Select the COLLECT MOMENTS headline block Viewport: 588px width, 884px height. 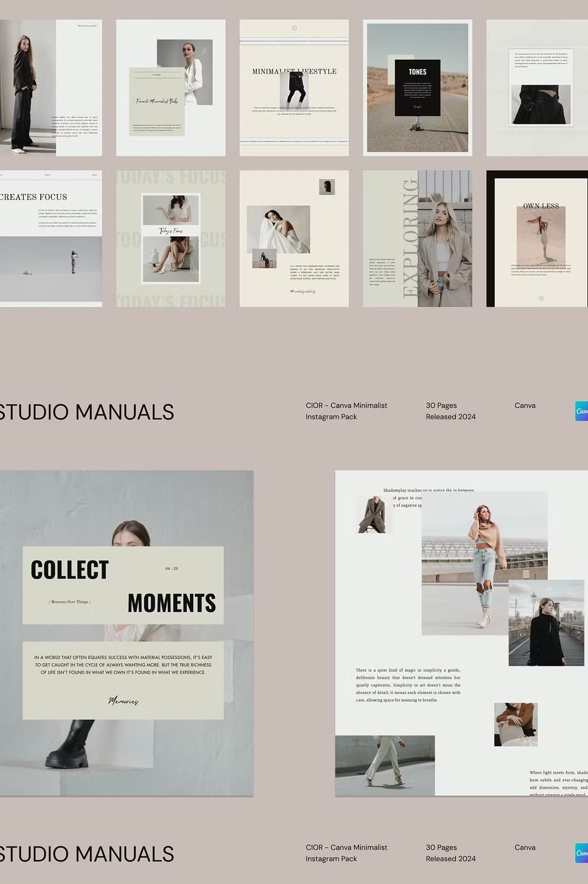pos(123,586)
